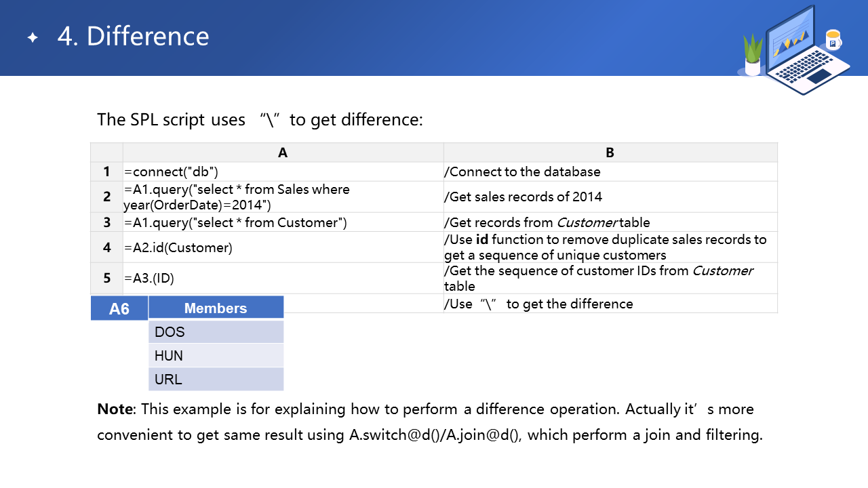The height and width of the screenshot is (488, 868).
Task: Click the Members column header
Action: [216, 308]
